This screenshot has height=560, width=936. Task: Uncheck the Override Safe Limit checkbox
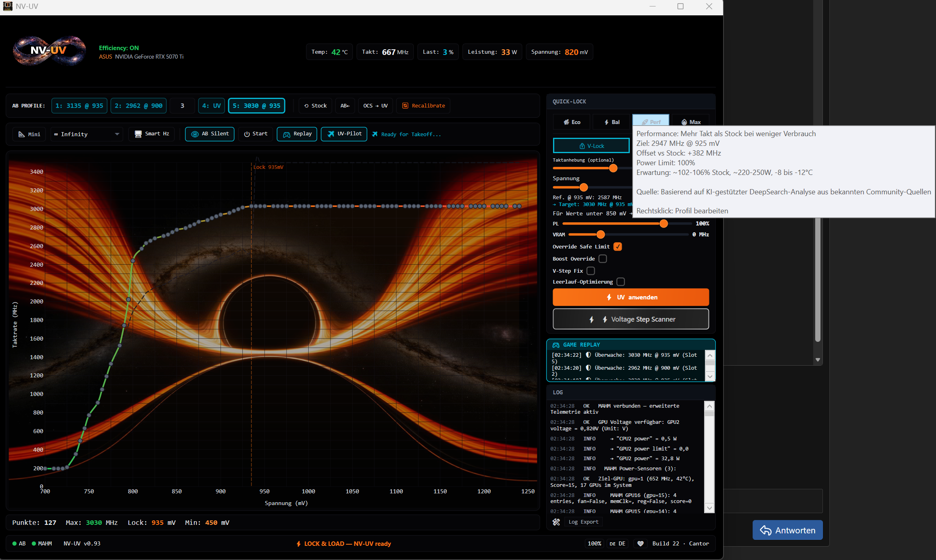coord(618,246)
